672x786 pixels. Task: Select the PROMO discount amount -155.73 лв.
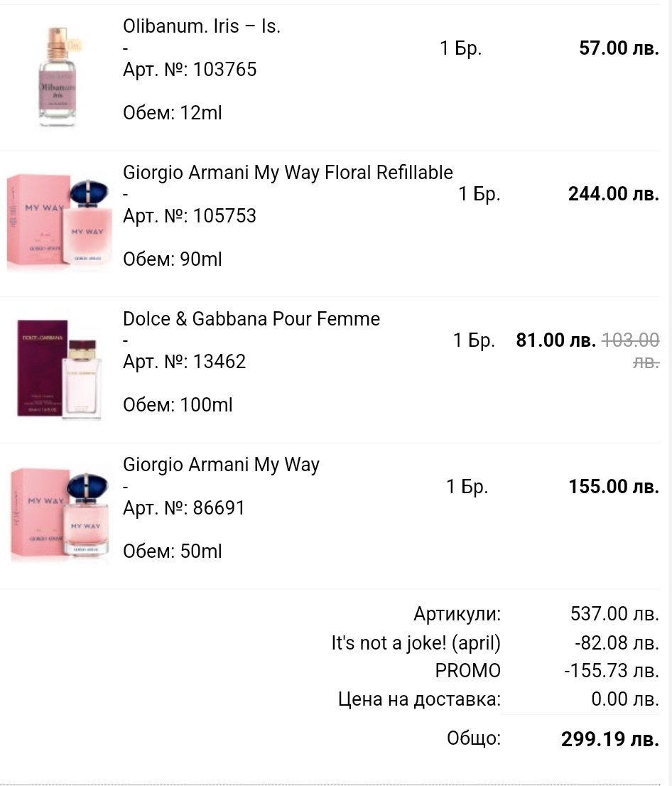coord(611,670)
